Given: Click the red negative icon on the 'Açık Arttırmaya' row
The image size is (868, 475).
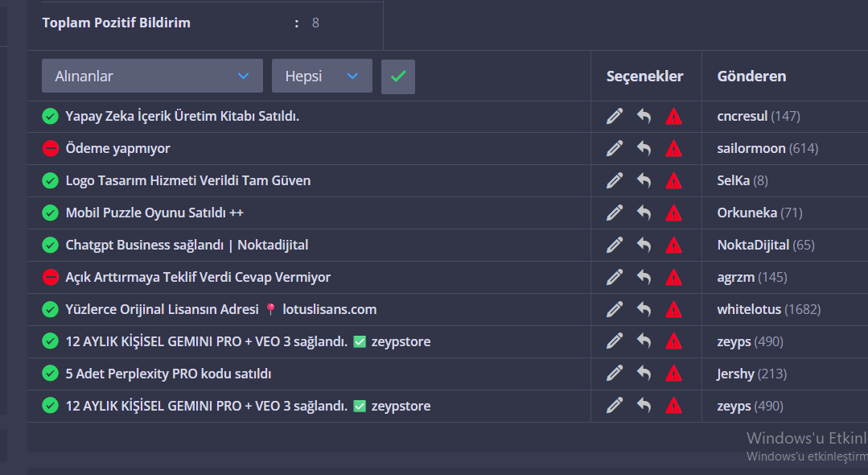Looking at the screenshot, I should tap(51, 278).
